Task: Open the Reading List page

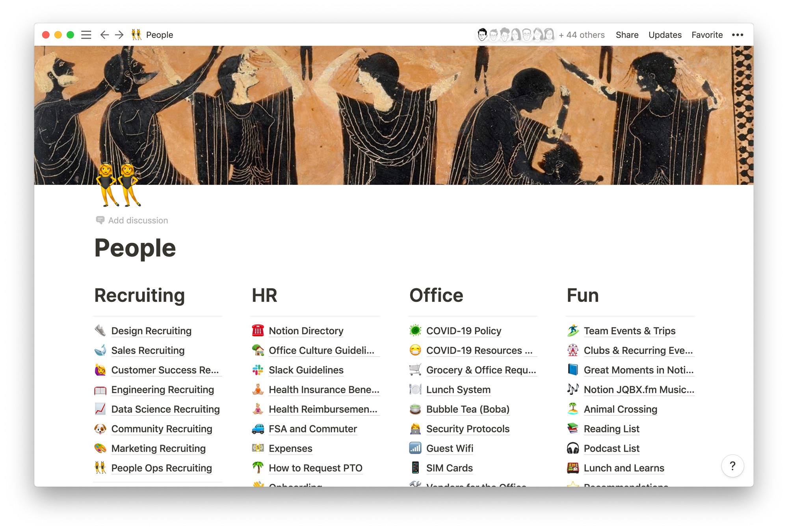Action: coord(611,428)
